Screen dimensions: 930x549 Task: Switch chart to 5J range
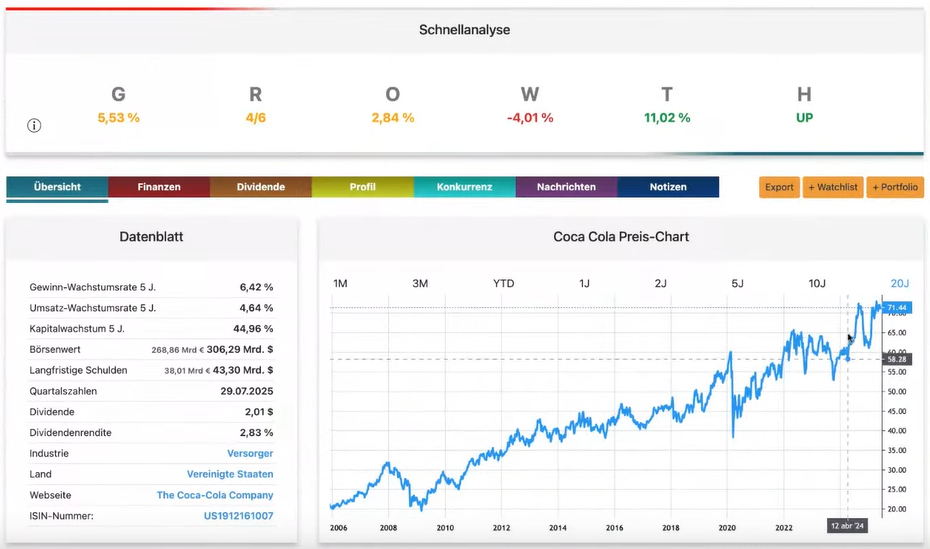[737, 283]
